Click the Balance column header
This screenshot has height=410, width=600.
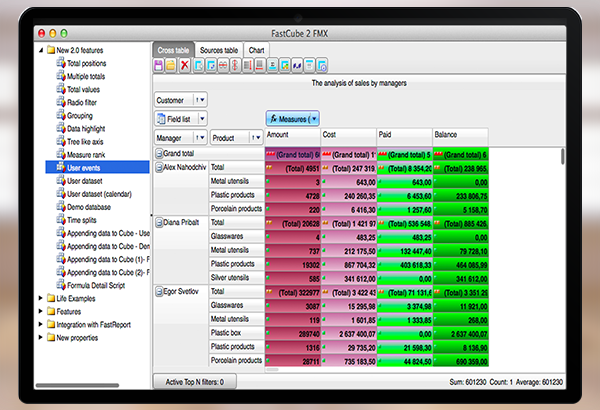(458, 135)
